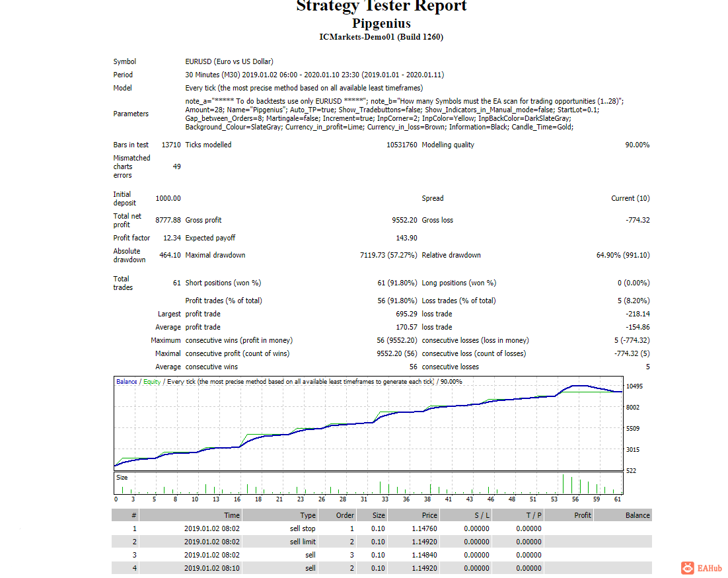Click time "2019.01.02 08:10" in row 4
Image resolution: width=728 pixels, height=578 pixels.
click(211, 568)
